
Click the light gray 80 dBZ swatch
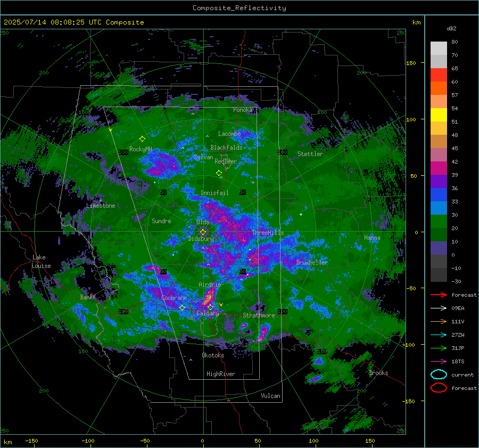tap(439, 48)
